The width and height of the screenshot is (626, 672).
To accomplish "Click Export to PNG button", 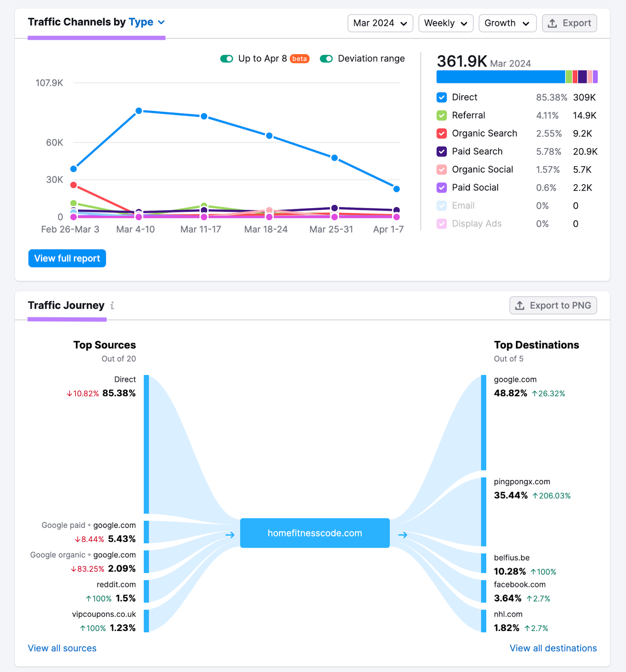I will pos(553,305).
